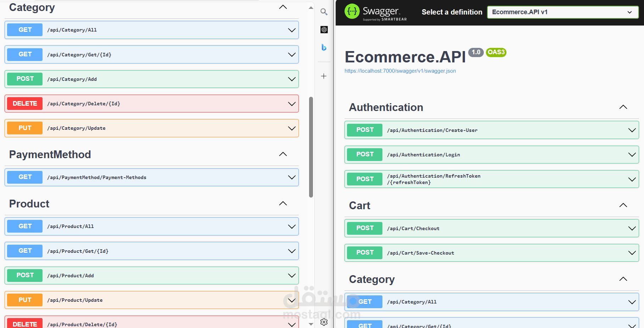This screenshot has height=328, width=644.
Task: Select the /api/Product/Update path text
Action: (75, 300)
